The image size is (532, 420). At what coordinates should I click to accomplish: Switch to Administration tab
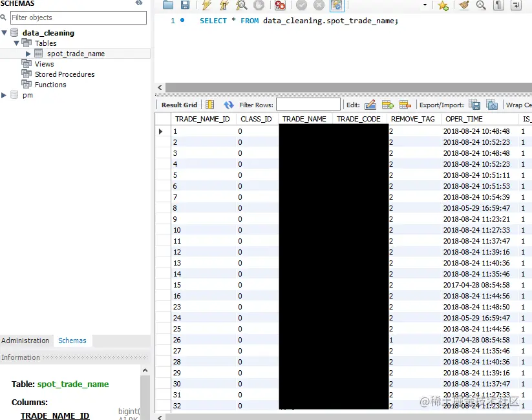tap(25, 341)
